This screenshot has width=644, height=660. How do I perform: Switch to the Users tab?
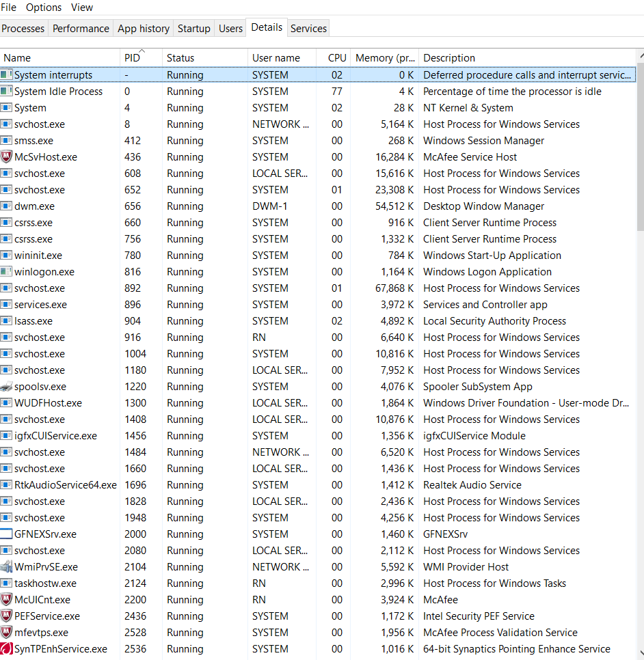click(x=231, y=28)
